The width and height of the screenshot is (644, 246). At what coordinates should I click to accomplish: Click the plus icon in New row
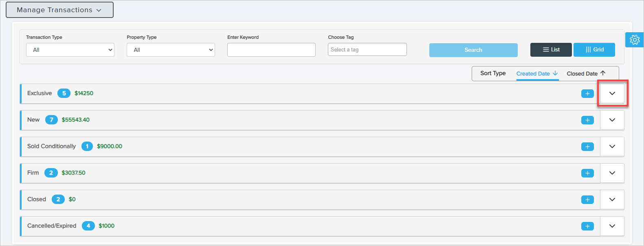coord(587,120)
